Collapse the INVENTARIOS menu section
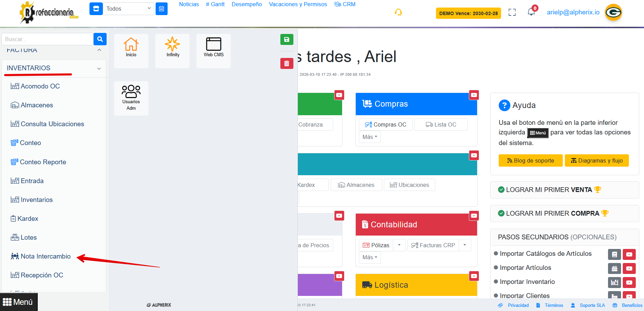Viewport: 644px width, 311px height. 99,69
